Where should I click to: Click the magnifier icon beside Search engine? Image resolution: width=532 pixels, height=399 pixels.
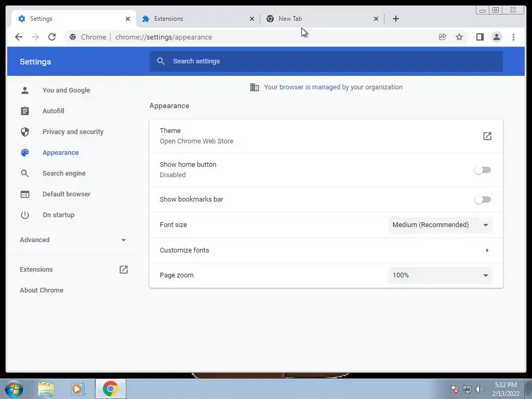pos(25,174)
